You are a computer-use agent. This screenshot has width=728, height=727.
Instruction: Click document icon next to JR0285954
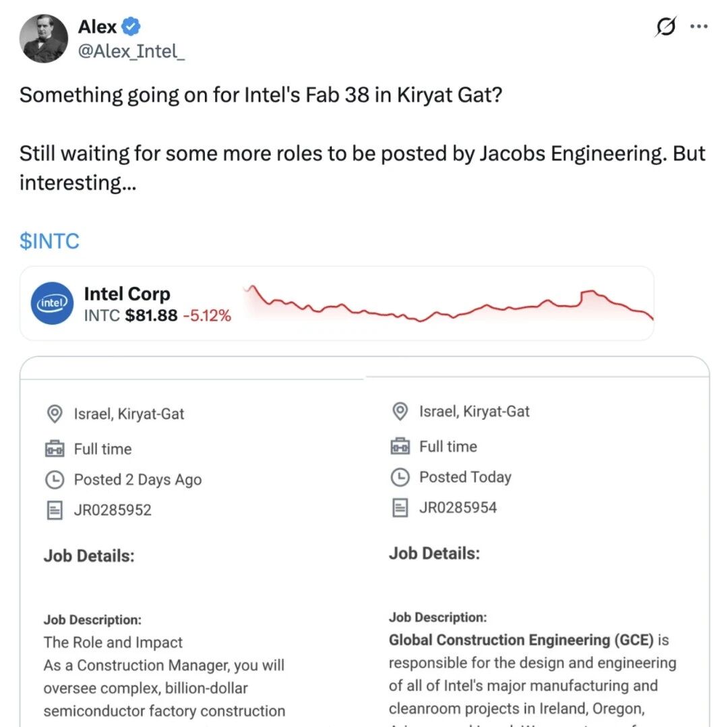click(x=400, y=507)
